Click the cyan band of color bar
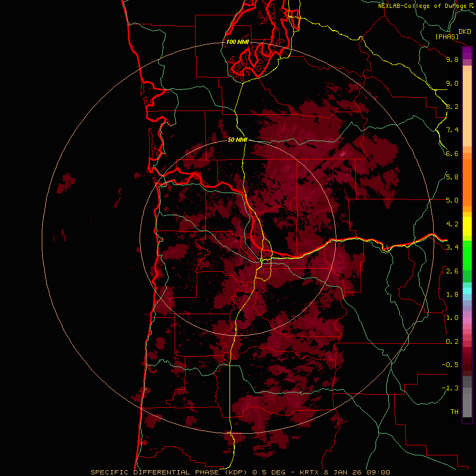Screen dimensions: 476x476 click(x=467, y=290)
